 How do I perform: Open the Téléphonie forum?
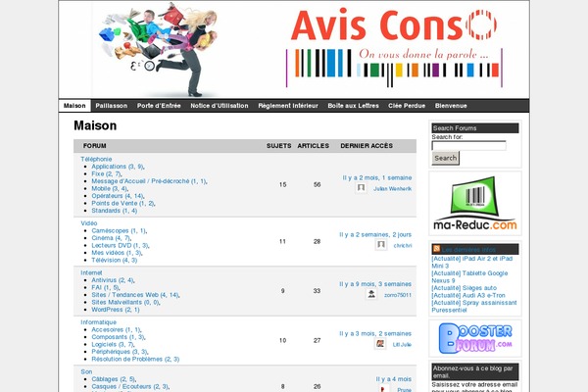pyautogui.click(x=96, y=159)
